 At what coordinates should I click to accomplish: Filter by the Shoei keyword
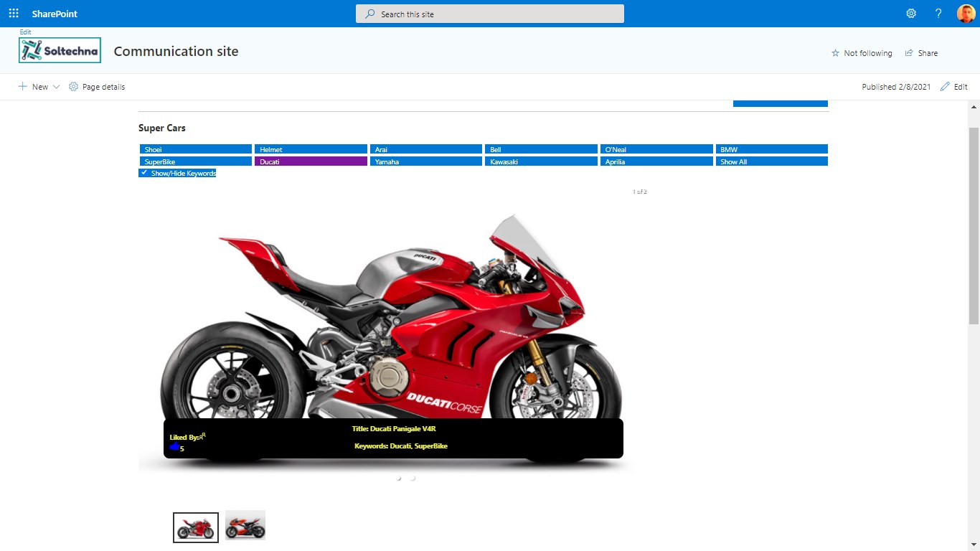point(196,149)
